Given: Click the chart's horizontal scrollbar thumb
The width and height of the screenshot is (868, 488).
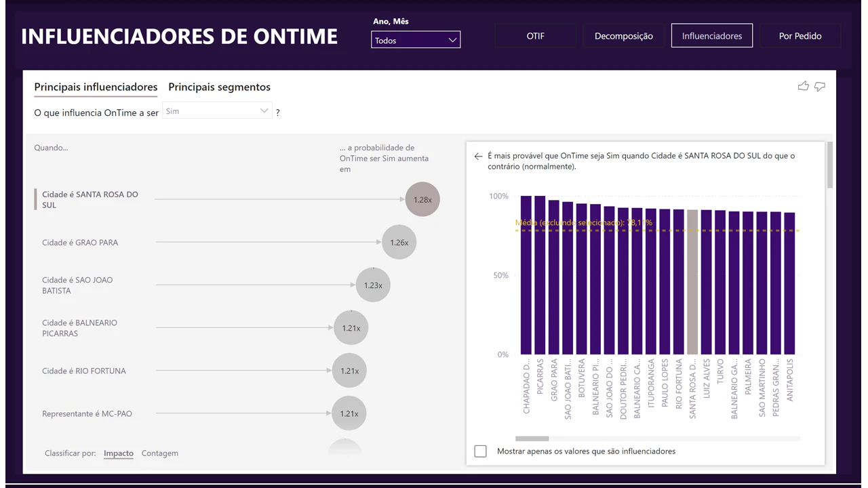Looking at the screenshot, I should point(532,439).
